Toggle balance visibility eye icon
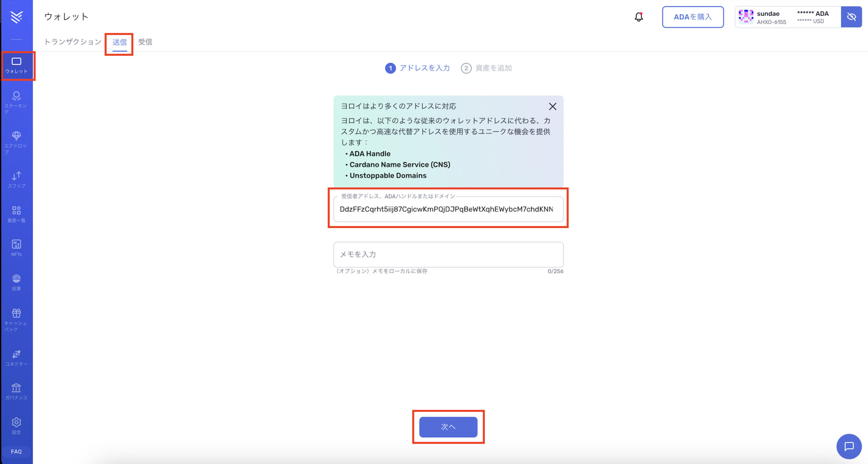868x464 pixels. point(851,17)
